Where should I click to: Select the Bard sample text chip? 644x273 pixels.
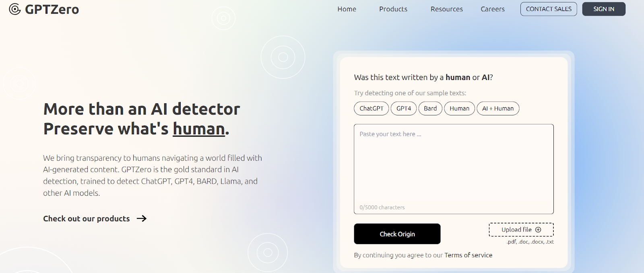point(430,109)
